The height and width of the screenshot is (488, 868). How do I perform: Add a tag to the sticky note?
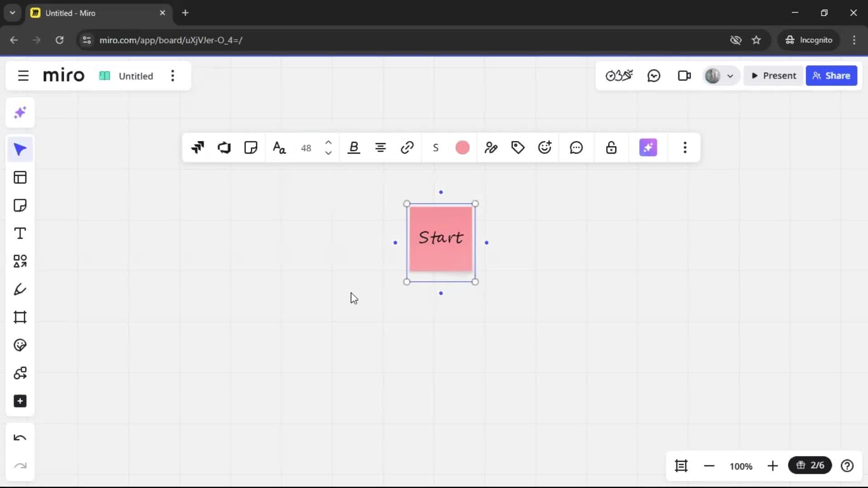(x=518, y=148)
